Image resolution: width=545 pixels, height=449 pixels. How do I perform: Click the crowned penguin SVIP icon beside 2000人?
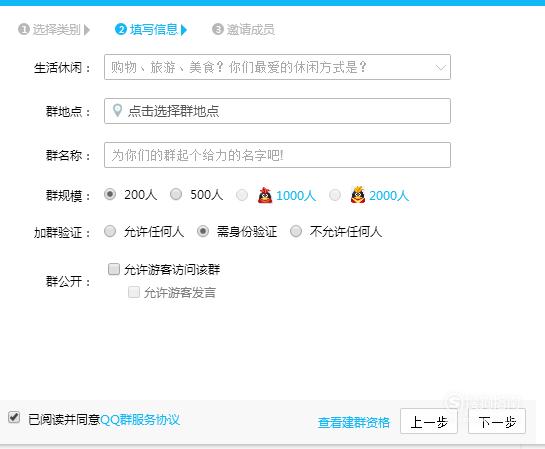point(358,195)
